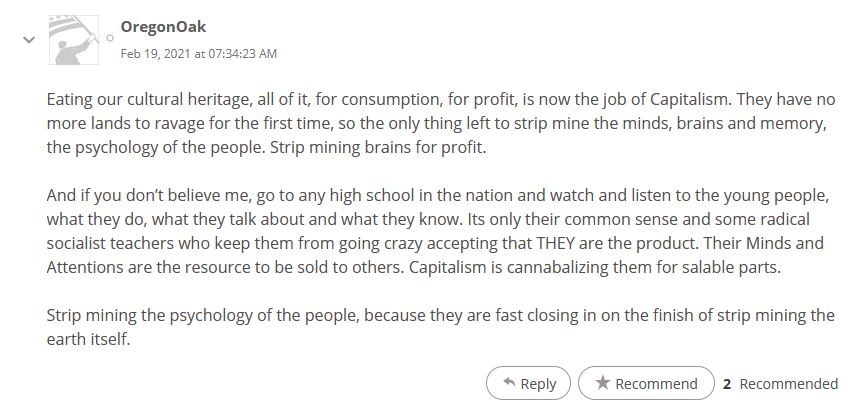Image resolution: width=856 pixels, height=404 pixels.
Task: Click the curved arrow icon in Reply
Action: [509, 383]
